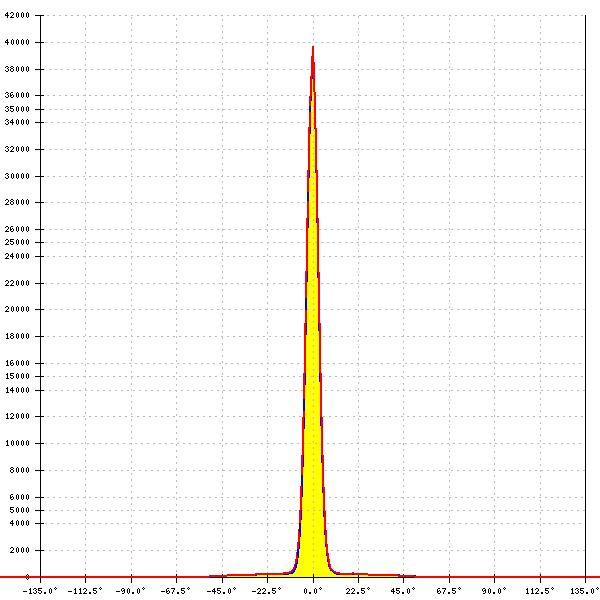Click the 0.0° x-axis label
This screenshot has width=600, height=600.
click(313, 591)
